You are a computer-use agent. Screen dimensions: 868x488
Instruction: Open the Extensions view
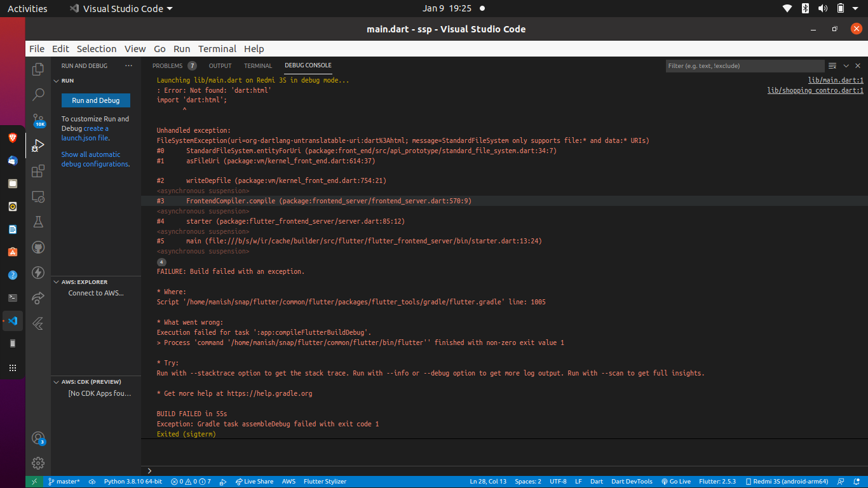point(38,171)
